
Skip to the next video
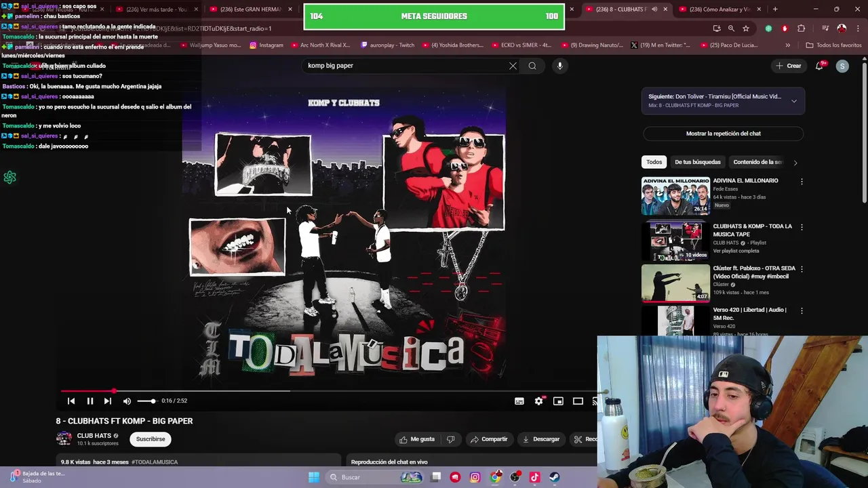click(x=108, y=401)
